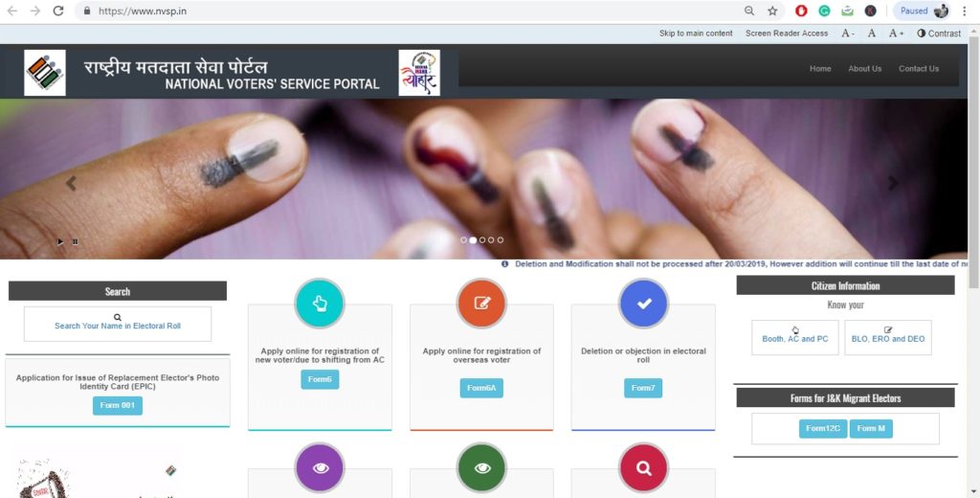Click the red magnifier circle icon
The width and height of the screenshot is (980, 498).
[x=643, y=468]
